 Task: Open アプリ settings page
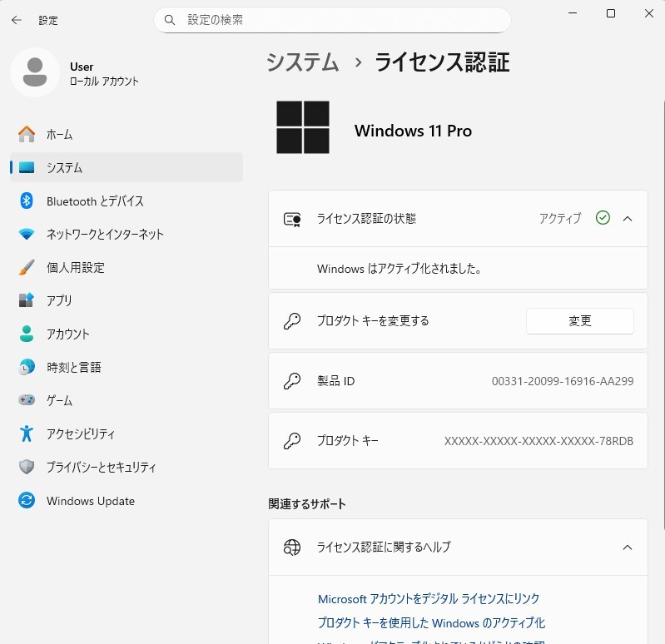point(127,300)
